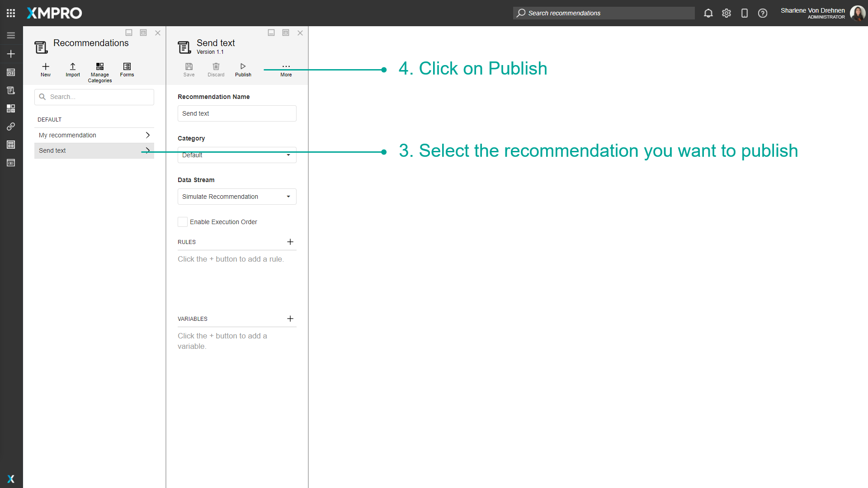Open the Forms icon
This screenshot has width=868, height=488.
pyautogui.click(x=127, y=66)
